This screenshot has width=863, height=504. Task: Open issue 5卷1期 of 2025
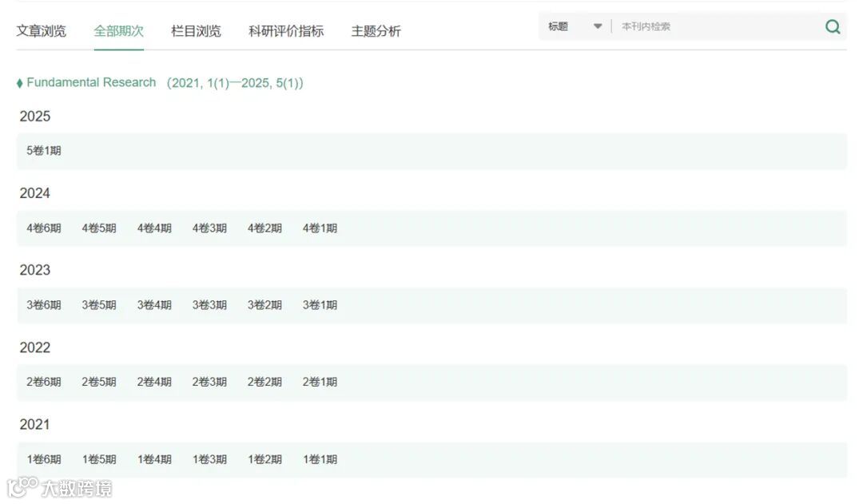point(44,151)
